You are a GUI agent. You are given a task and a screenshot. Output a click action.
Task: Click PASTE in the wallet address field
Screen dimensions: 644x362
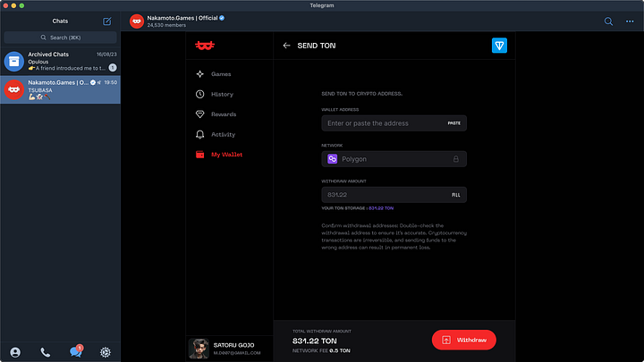pyautogui.click(x=453, y=123)
